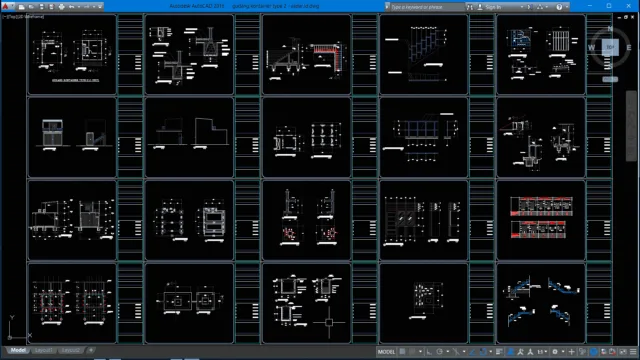Expand Snap mode settings dropdown

click(420, 351)
